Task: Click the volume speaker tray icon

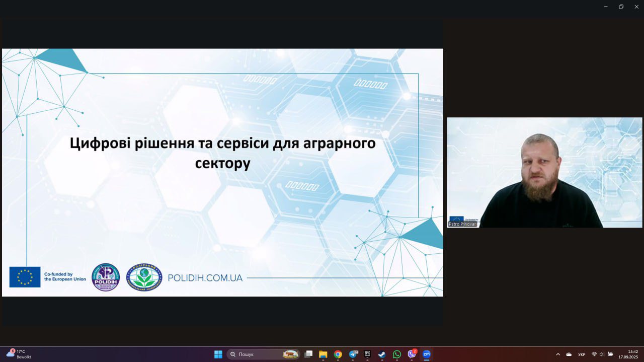Action: (602, 354)
